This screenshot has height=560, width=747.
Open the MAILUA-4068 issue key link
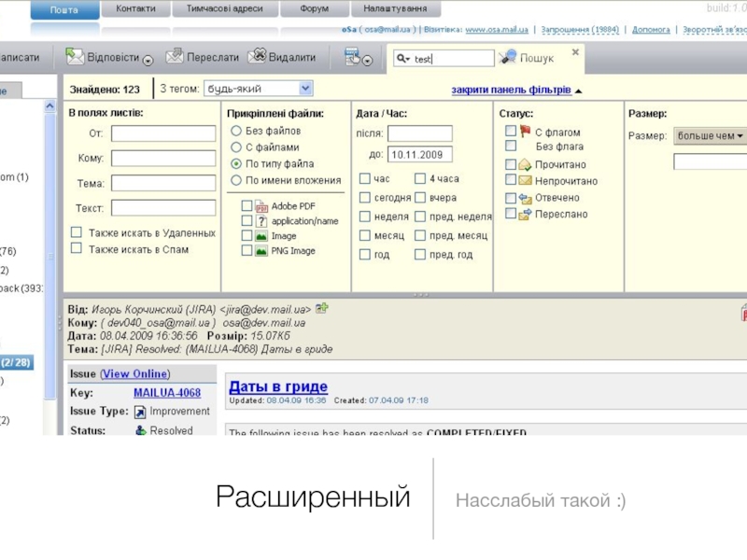pyautogui.click(x=167, y=393)
